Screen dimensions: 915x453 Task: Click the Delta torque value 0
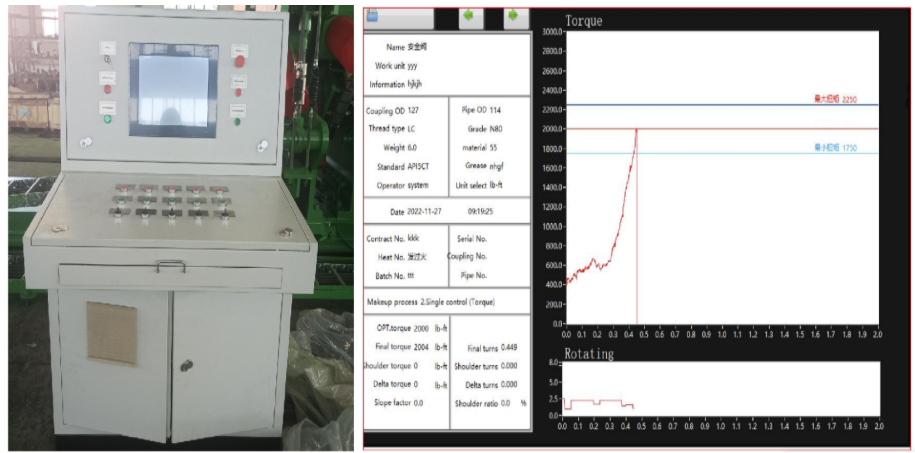[415, 384]
